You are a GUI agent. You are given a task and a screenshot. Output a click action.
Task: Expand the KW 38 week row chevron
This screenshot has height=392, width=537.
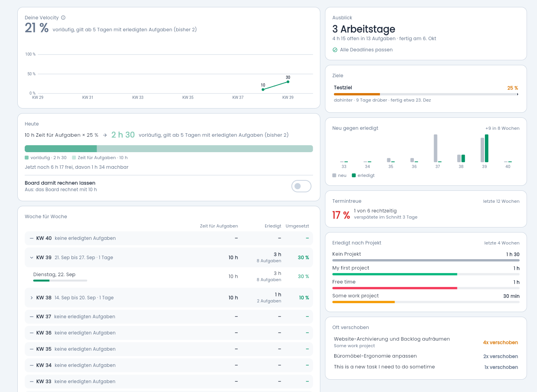pyautogui.click(x=32, y=298)
